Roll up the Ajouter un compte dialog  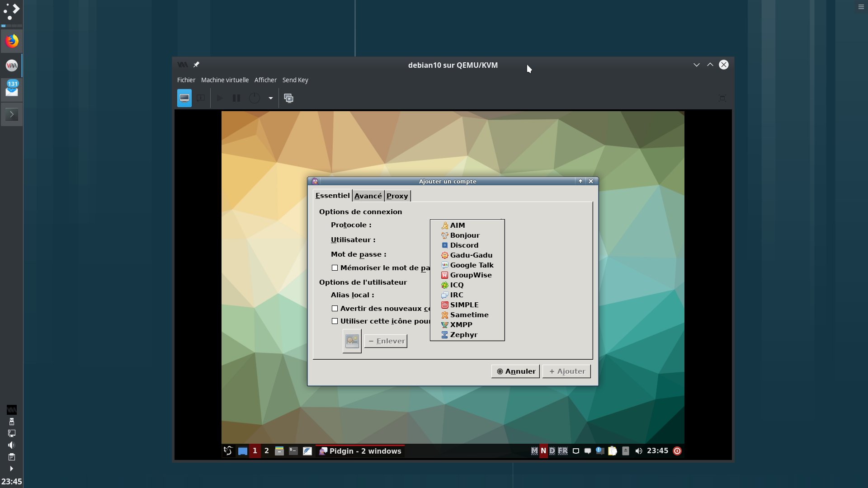click(580, 181)
